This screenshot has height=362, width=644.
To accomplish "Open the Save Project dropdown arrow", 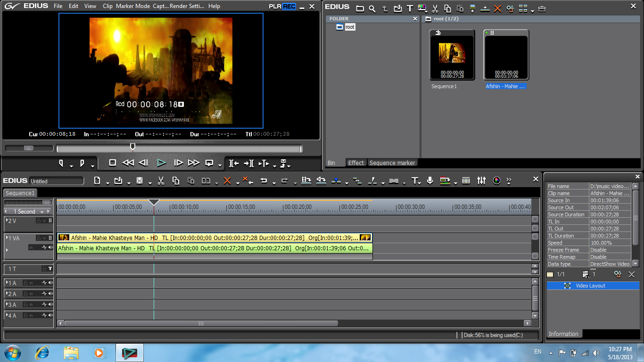I will pos(150,182).
